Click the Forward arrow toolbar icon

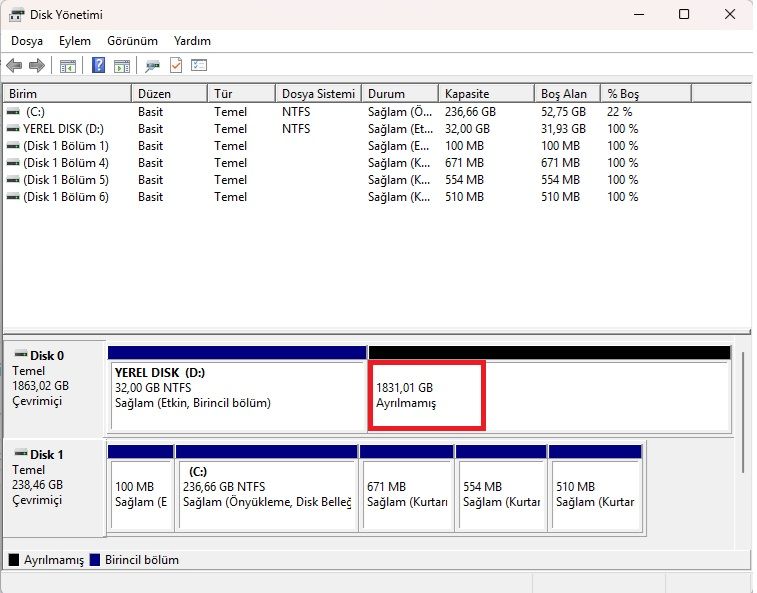click(x=37, y=65)
